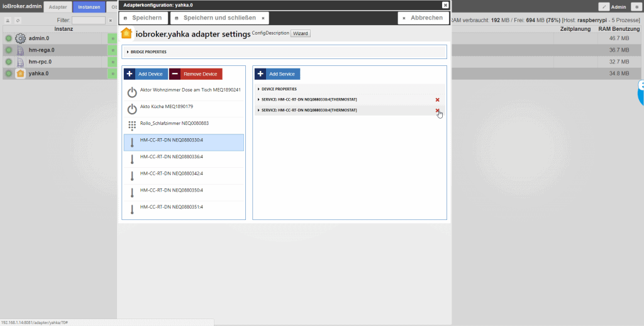The image size is (644, 326).
Task: Click the Add Device button
Action: 146,74
